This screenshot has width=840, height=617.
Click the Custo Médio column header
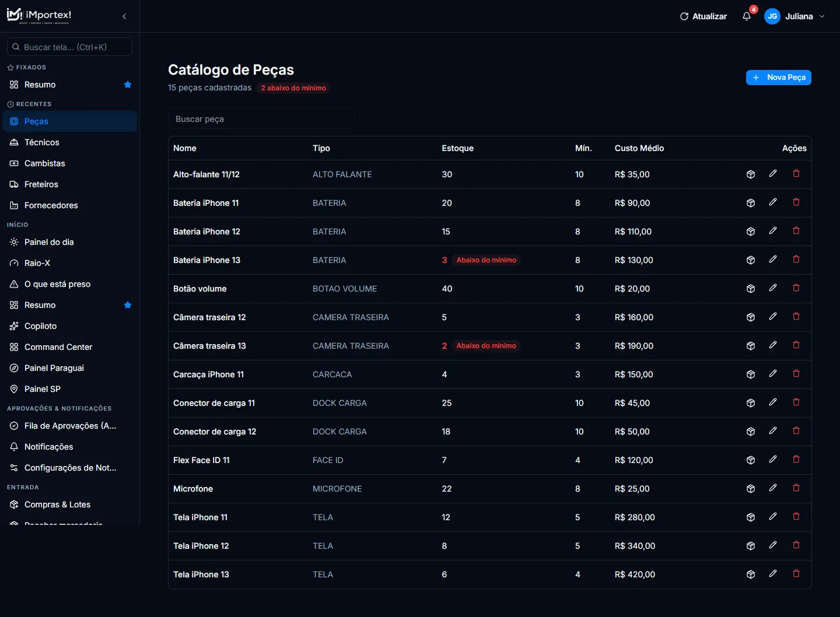tap(639, 148)
